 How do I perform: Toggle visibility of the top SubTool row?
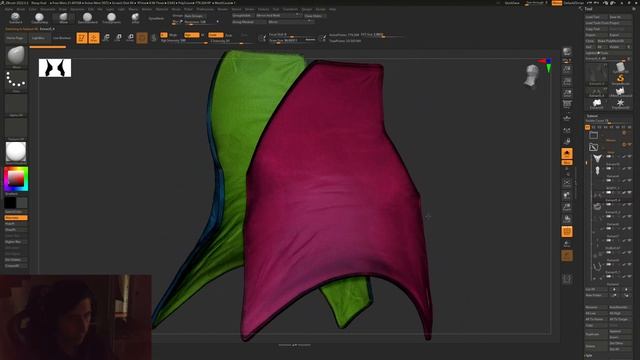click(628, 157)
